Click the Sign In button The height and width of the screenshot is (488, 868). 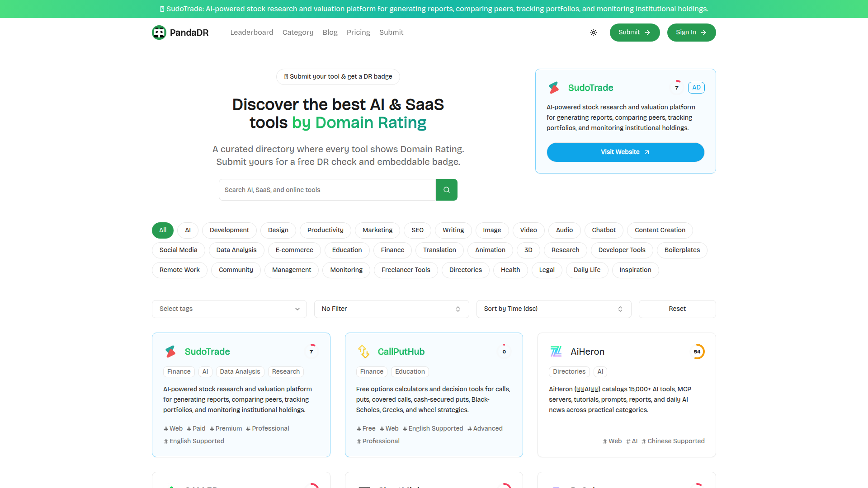tap(692, 33)
